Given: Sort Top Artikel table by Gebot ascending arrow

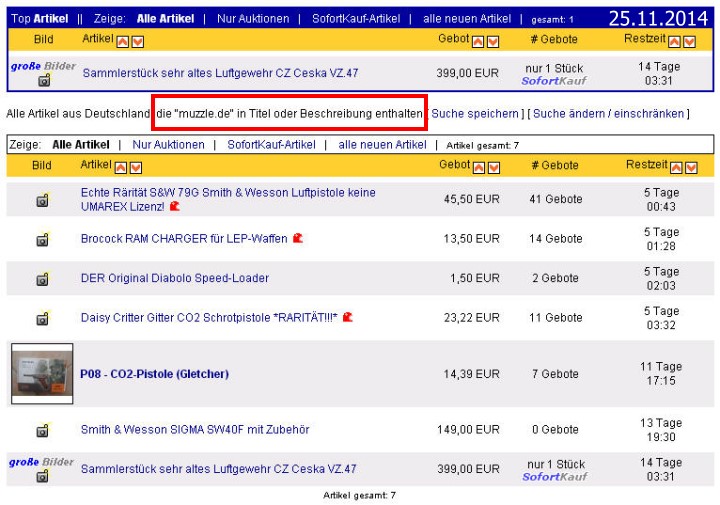Looking at the screenshot, I should tap(478, 40).
